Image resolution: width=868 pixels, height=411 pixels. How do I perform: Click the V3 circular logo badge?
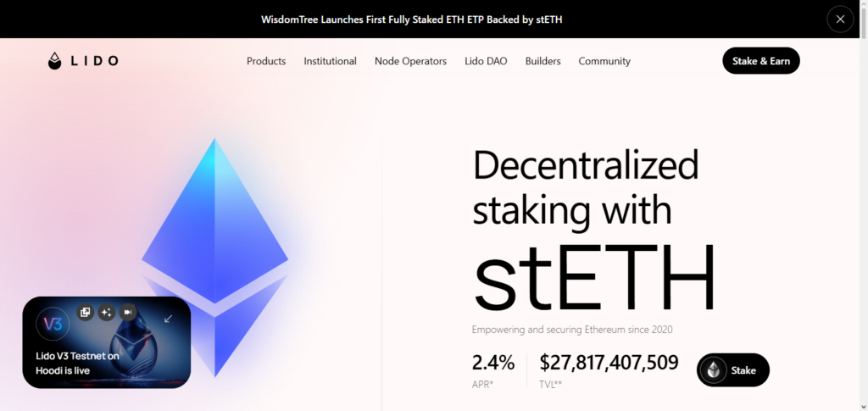[52, 324]
